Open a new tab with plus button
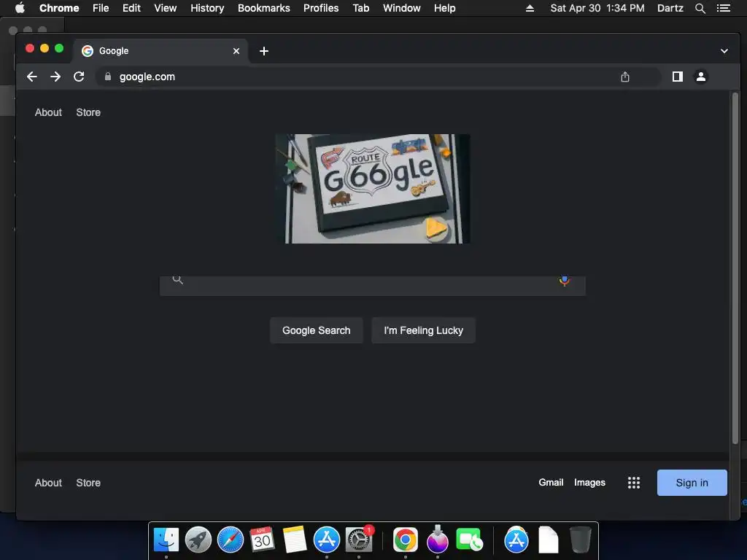Screen dimensions: 747x560 point(264,51)
